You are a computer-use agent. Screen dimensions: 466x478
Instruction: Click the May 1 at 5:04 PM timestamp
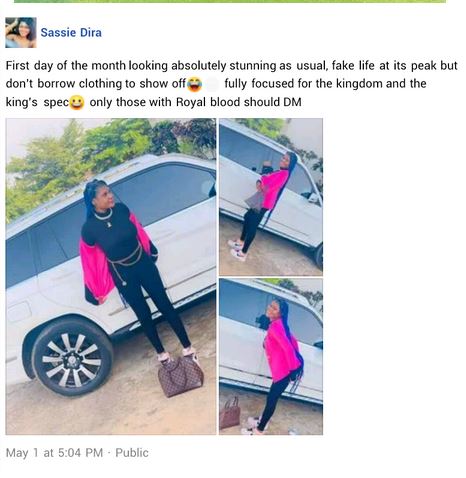[x=54, y=453]
